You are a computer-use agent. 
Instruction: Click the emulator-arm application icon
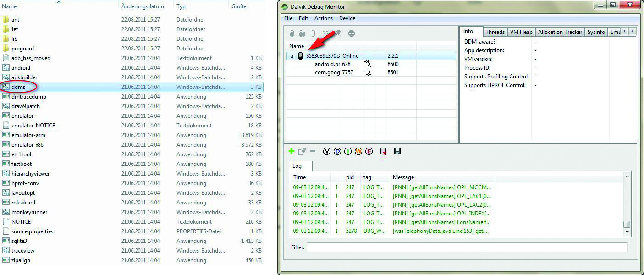pyautogui.click(x=6, y=135)
